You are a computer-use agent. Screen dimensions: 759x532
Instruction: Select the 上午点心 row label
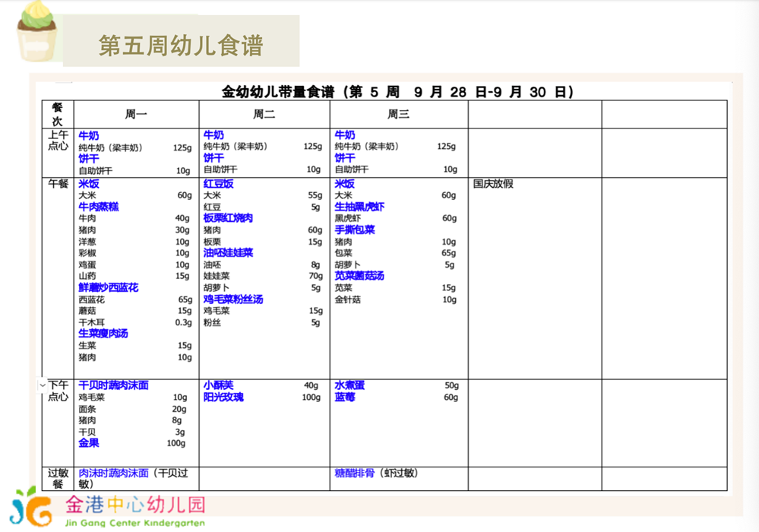click(58, 141)
